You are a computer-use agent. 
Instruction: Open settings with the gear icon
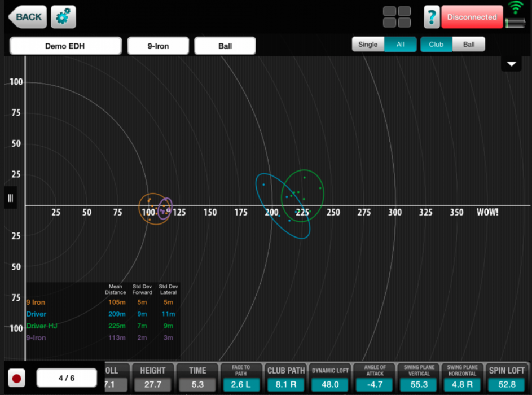tap(63, 16)
